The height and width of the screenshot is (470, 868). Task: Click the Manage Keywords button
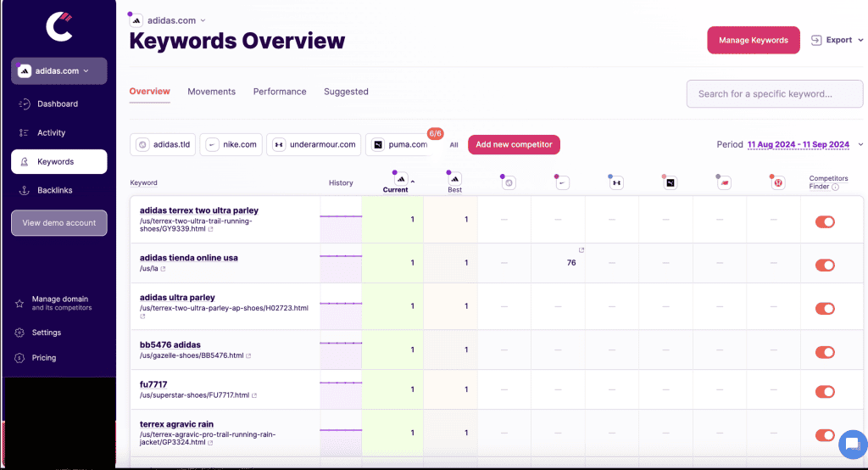coord(754,40)
